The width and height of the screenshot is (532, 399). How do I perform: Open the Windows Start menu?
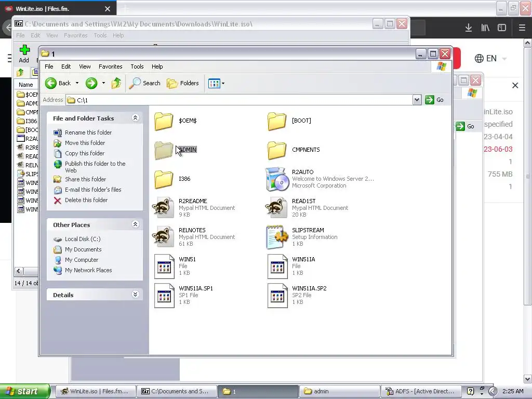[x=25, y=391]
